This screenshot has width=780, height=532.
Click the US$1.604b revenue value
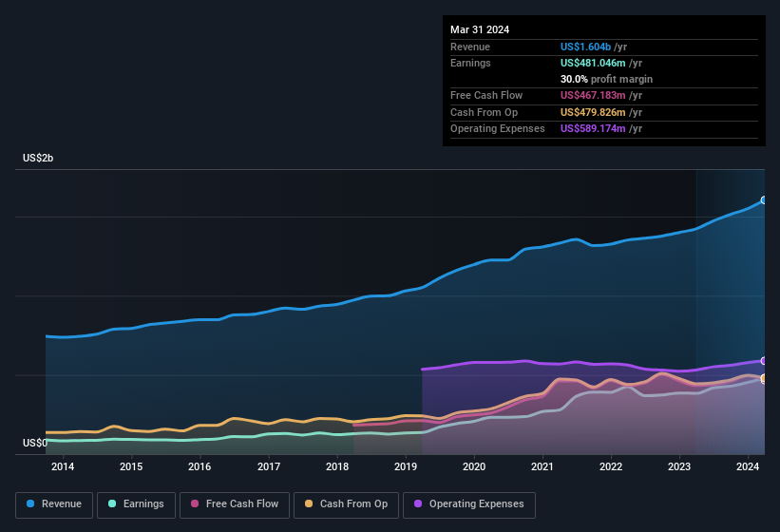click(x=585, y=47)
